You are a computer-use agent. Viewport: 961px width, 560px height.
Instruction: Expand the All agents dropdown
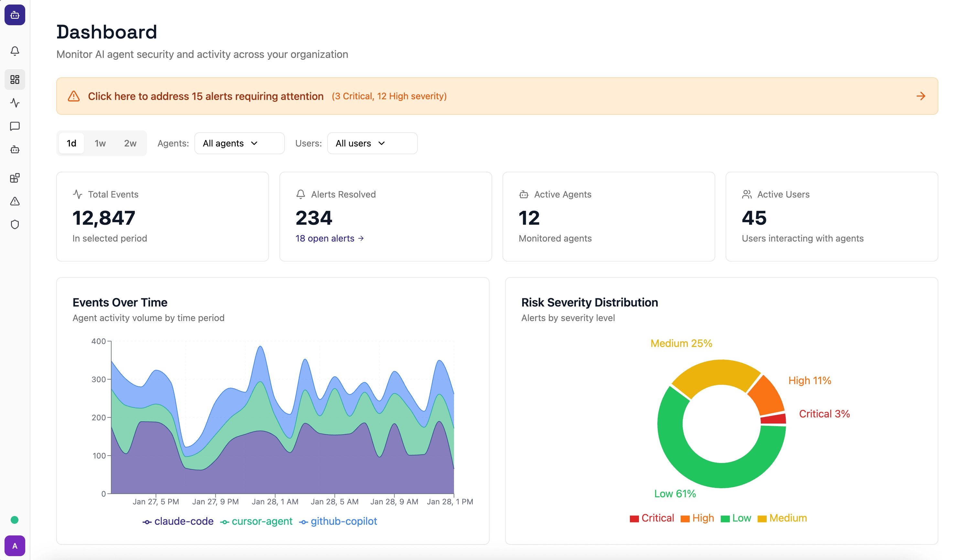239,143
